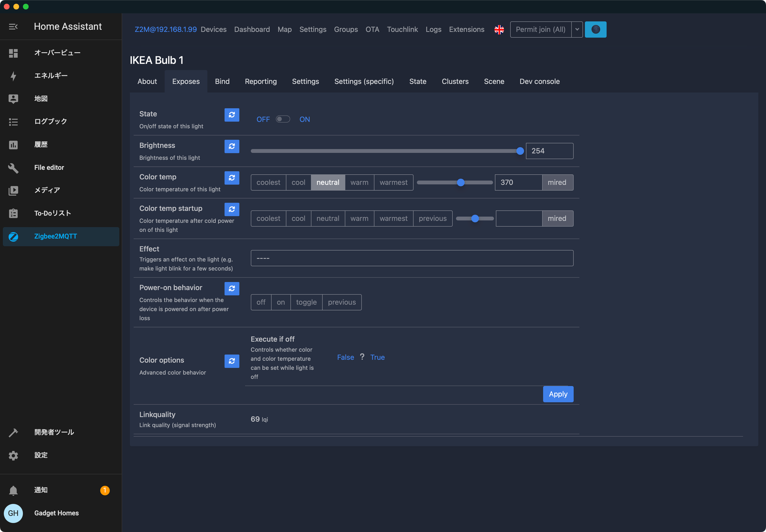The height and width of the screenshot is (532, 766).
Task: Adjust the Color temp startup slider
Action: coord(475,218)
